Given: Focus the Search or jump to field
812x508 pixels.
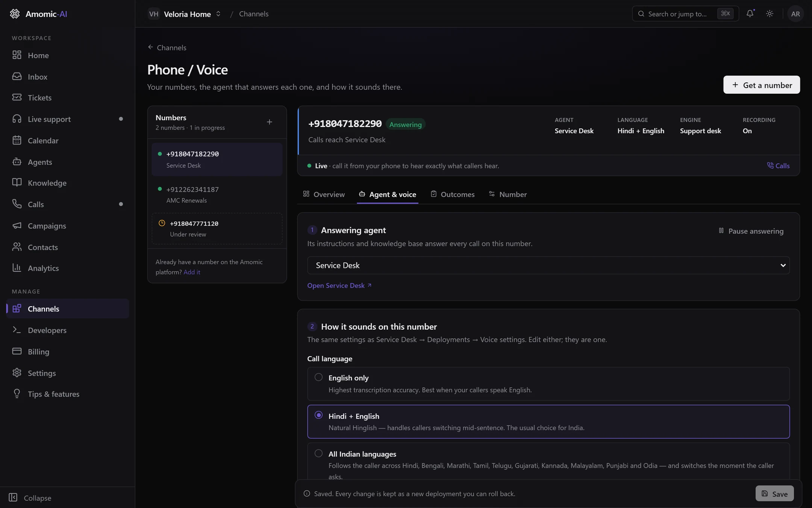Looking at the screenshot, I should coord(685,14).
